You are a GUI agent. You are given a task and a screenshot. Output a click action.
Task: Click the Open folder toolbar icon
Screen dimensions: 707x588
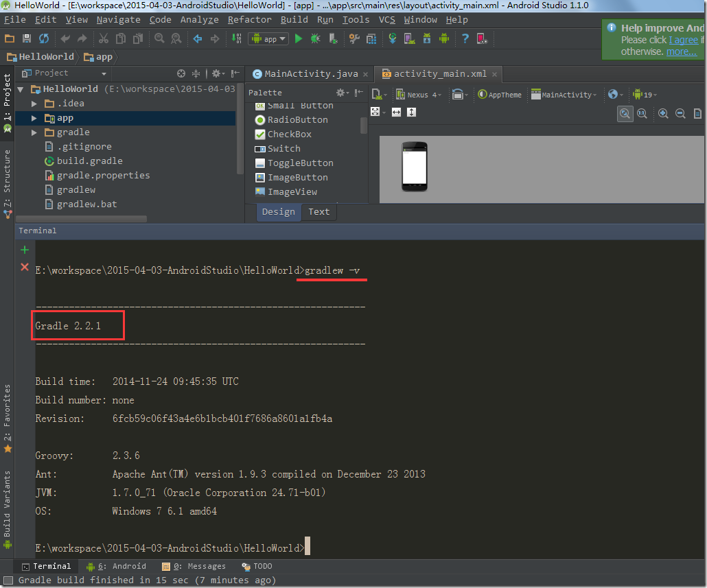tap(10, 38)
